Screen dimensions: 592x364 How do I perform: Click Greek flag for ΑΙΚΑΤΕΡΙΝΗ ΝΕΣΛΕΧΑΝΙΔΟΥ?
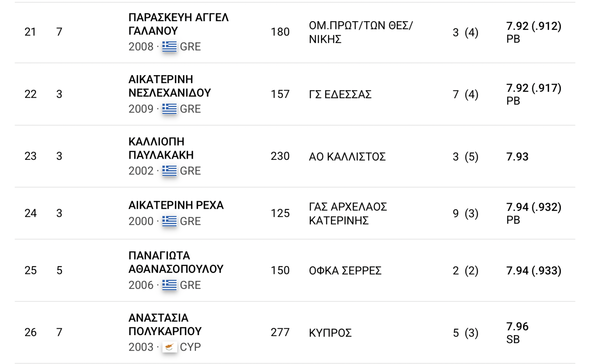point(169,109)
